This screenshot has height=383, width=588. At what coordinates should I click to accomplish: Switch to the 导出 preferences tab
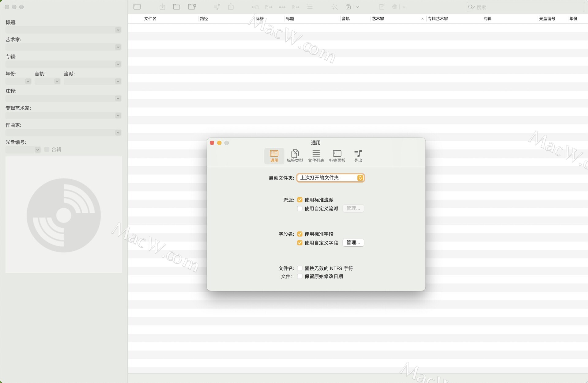(358, 156)
